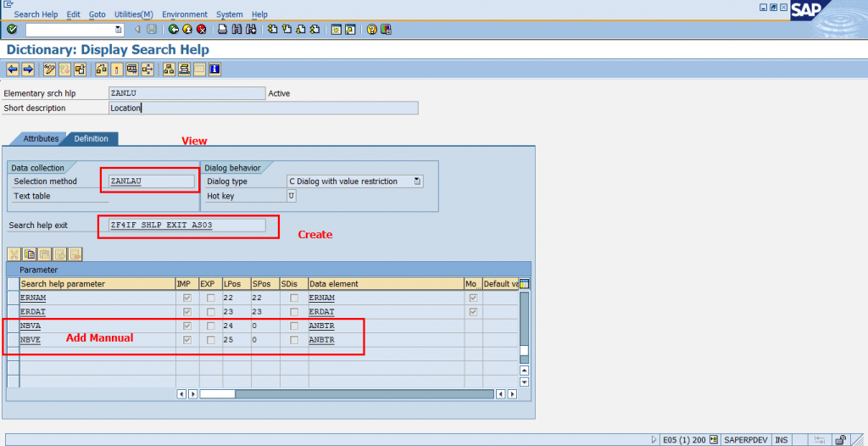Click the green Enter checkmark icon
868x446 pixels.
(12, 30)
